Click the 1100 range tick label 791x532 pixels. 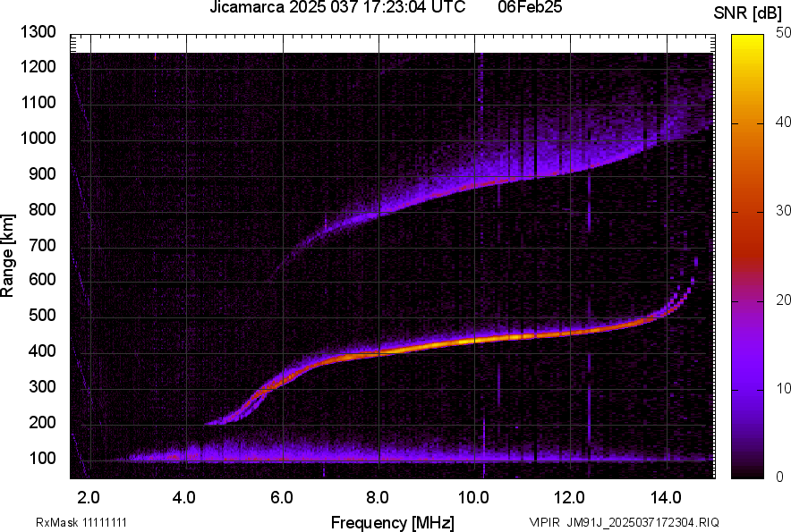tap(38, 103)
